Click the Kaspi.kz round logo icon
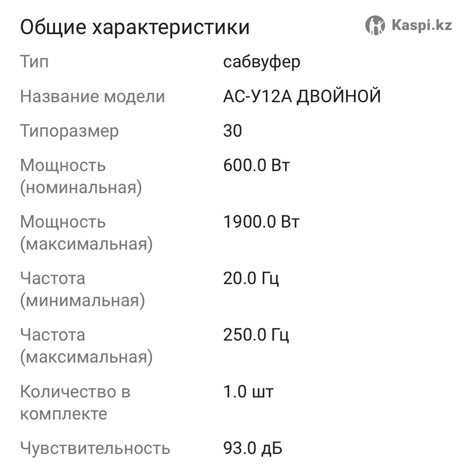 click(x=374, y=25)
